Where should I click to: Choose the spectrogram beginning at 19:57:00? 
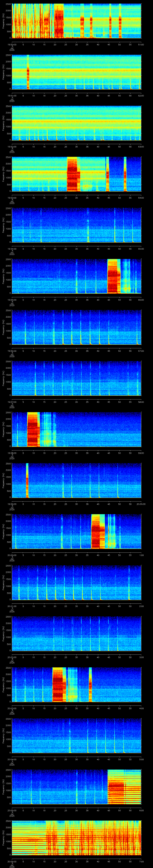(77, 378)
